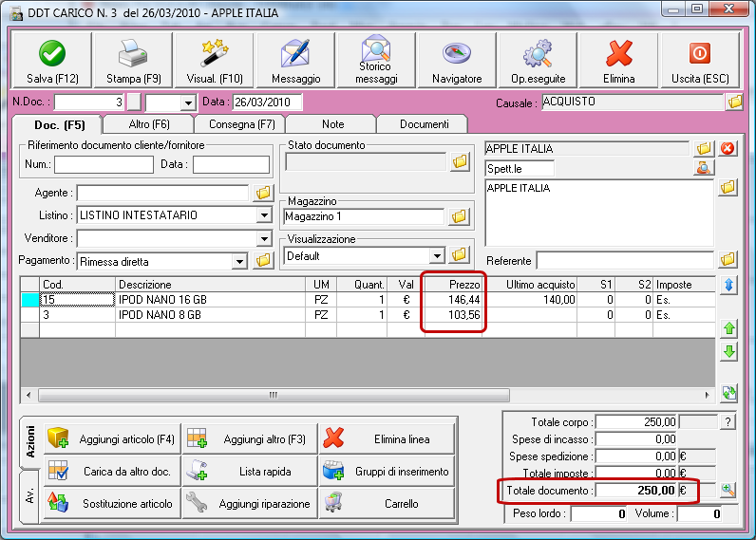This screenshot has width=756, height=540.
Task: Browse Magazzino with folder icon
Action: click(459, 216)
